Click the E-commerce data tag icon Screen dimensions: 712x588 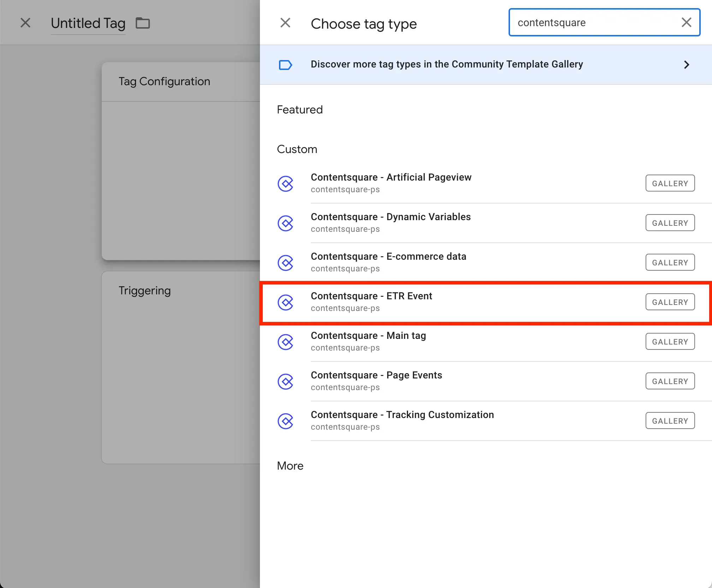click(x=285, y=263)
